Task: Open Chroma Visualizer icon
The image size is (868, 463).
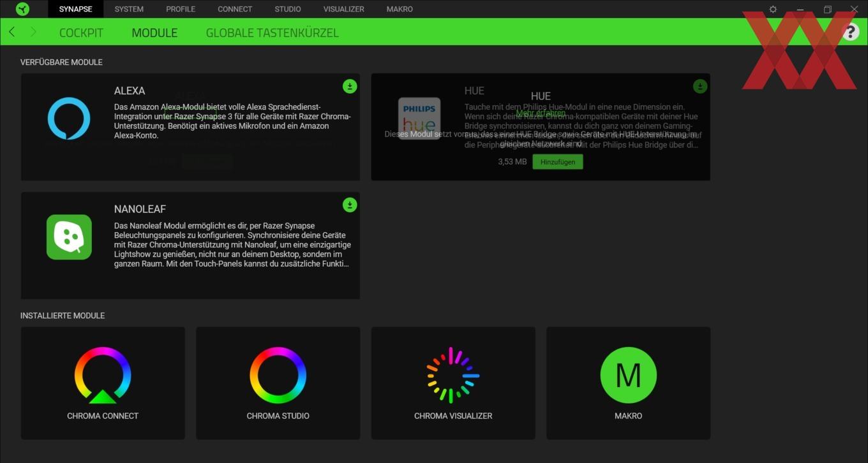Action: click(453, 375)
